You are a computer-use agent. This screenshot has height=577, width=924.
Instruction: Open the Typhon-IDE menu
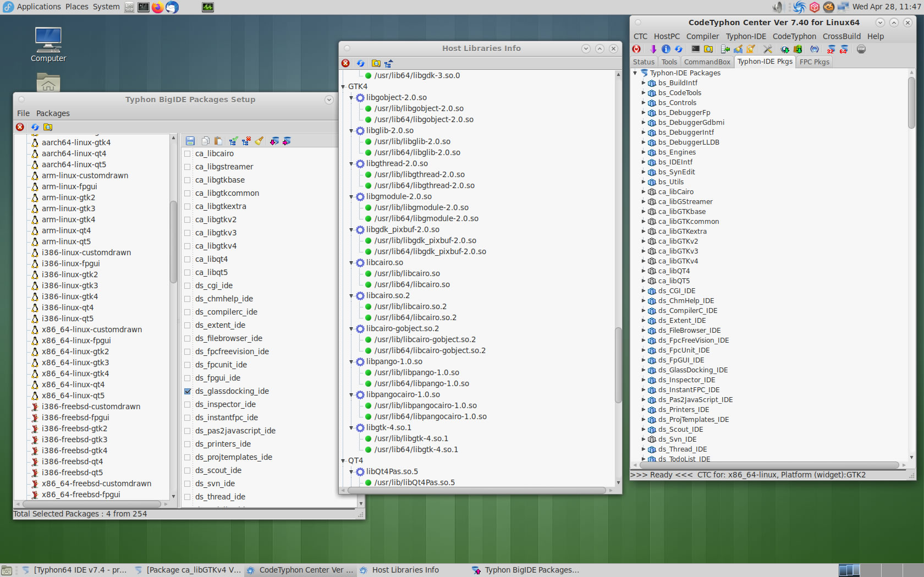(x=746, y=36)
